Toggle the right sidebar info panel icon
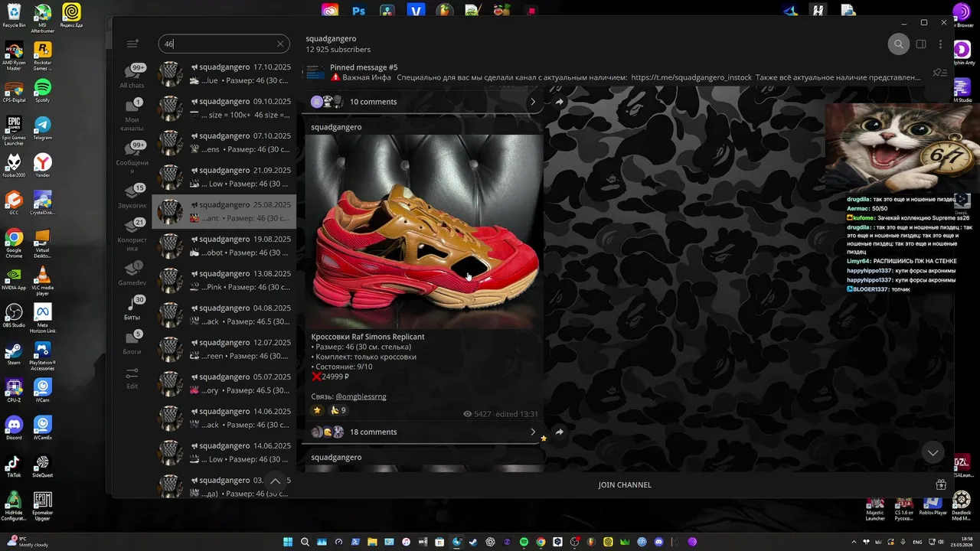 point(921,44)
